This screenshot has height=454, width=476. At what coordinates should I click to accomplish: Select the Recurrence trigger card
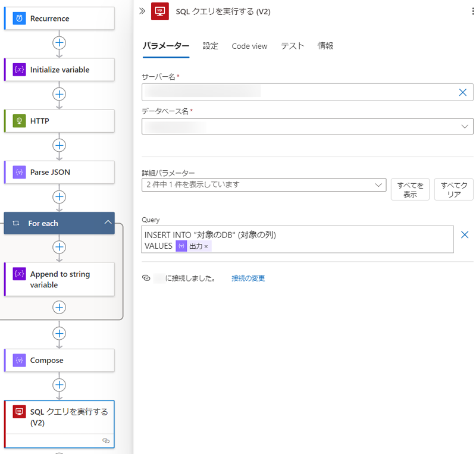(x=59, y=18)
